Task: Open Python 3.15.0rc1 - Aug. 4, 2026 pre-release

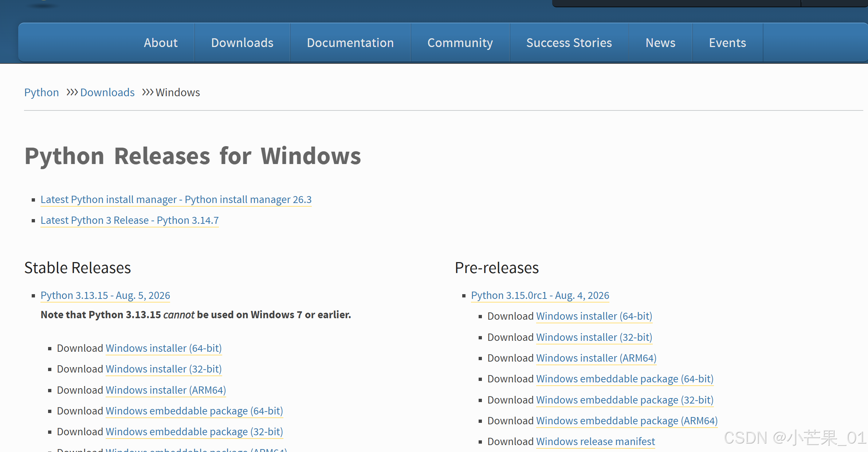Action: [540, 296]
